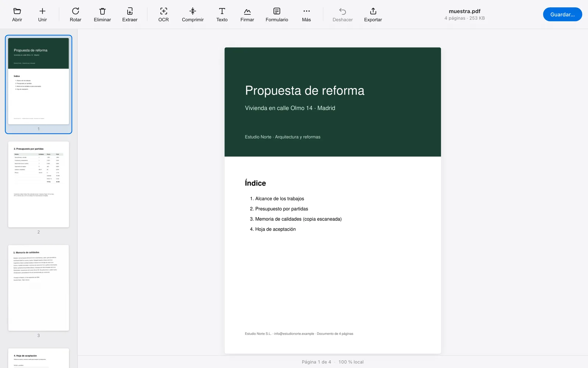Compress the PDF using the Comprimir icon

click(x=193, y=11)
